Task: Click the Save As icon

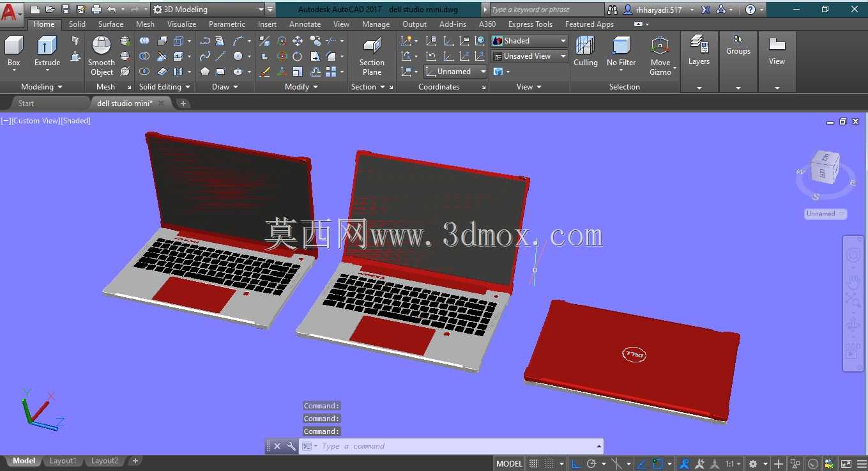Action: [81, 10]
